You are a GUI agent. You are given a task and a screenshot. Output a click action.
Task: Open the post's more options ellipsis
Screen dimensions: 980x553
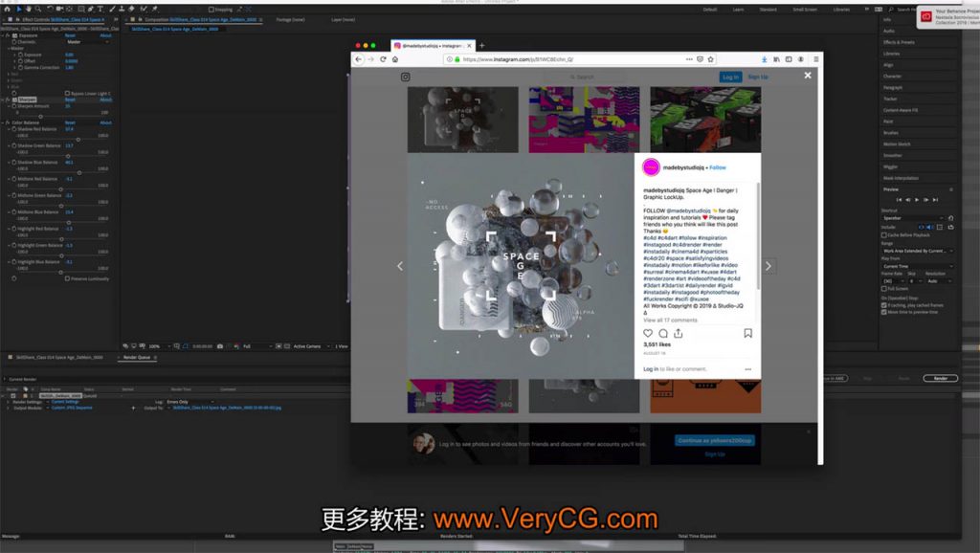coord(747,369)
